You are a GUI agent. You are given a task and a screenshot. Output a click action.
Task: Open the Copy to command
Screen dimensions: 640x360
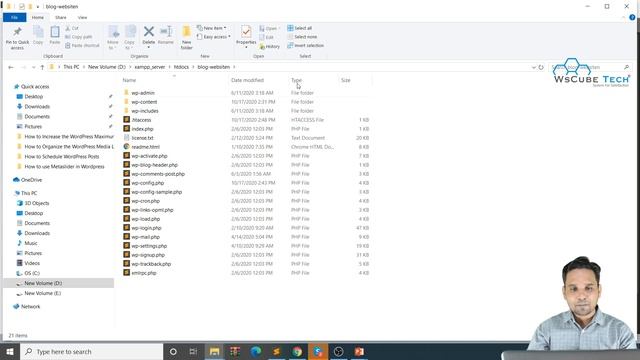[130, 37]
